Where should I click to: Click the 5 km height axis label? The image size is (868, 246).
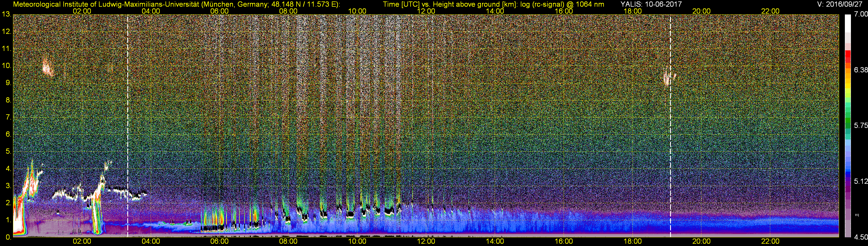pyautogui.click(x=8, y=151)
